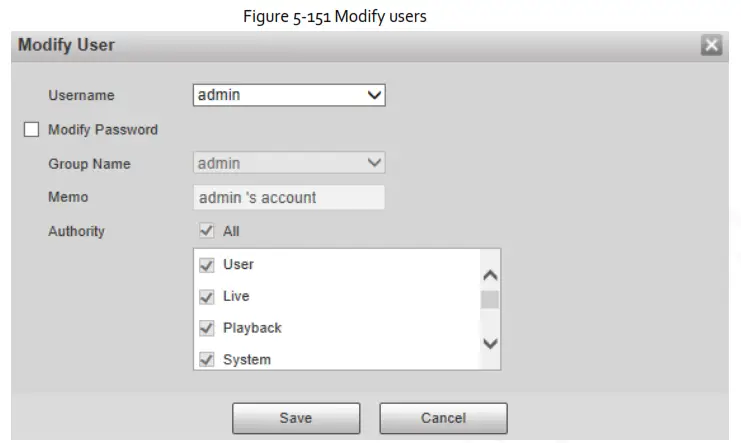The width and height of the screenshot is (741, 443).
Task: Uncheck the System authority checkbox
Action: 207,359
